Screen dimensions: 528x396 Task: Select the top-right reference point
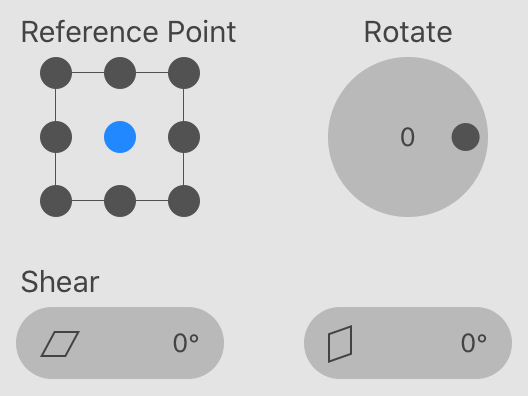(184, 73)
